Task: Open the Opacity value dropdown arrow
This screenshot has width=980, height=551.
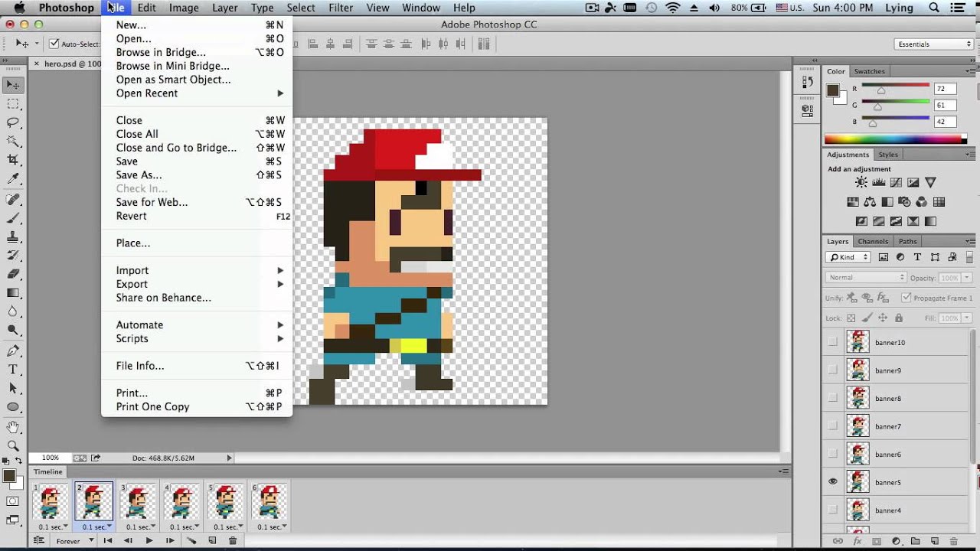Action: 967,278
